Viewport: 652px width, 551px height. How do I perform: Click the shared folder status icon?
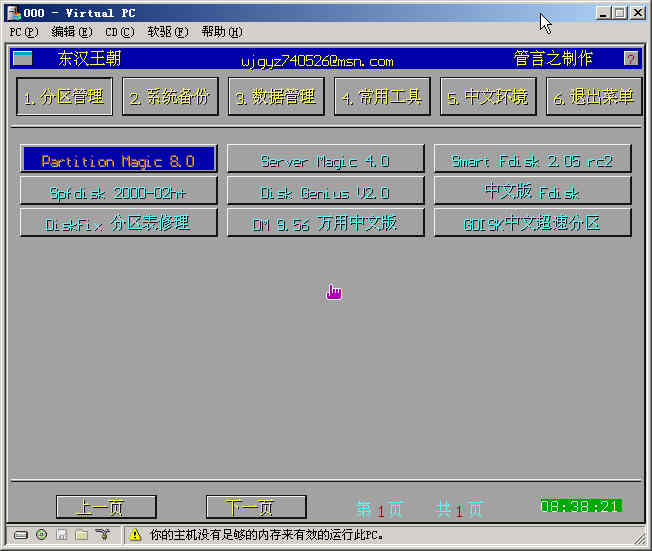pyautogui.click(x=82, y=535)
